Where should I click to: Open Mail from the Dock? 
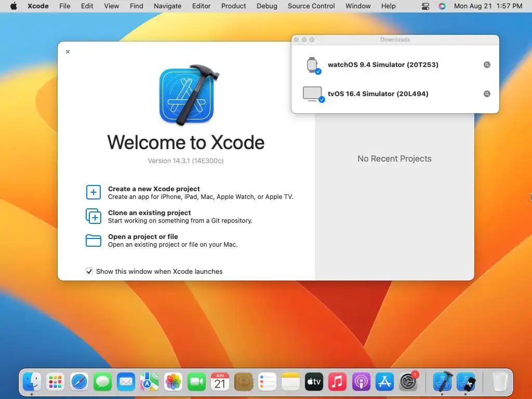point(126,382)
